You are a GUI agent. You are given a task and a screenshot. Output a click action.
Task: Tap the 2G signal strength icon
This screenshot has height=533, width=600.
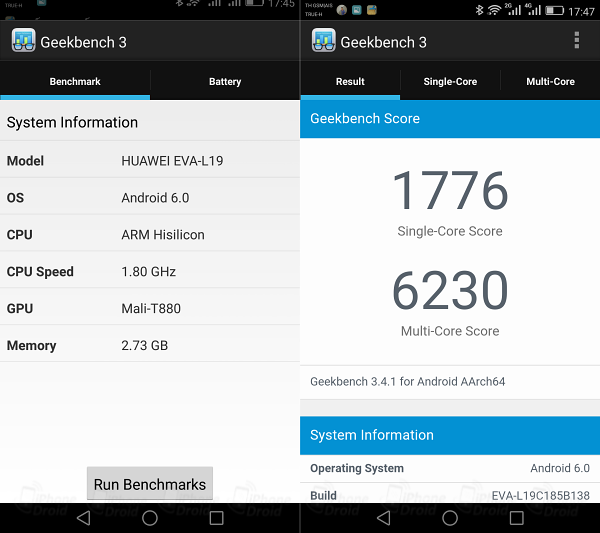(513, 9)
